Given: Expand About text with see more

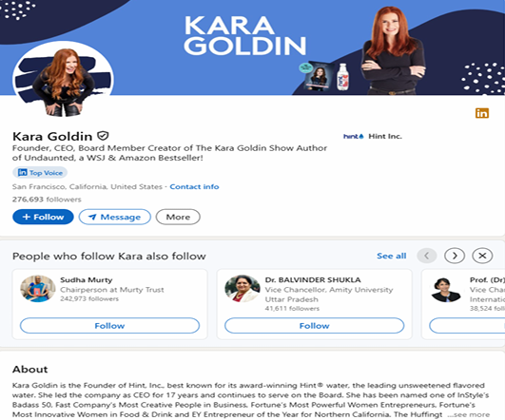Looking at the screenshot, I should tap(469, 414).
